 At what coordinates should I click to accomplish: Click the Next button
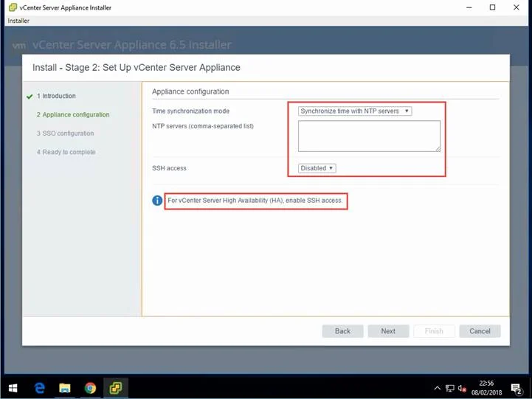tap(388, 331)
